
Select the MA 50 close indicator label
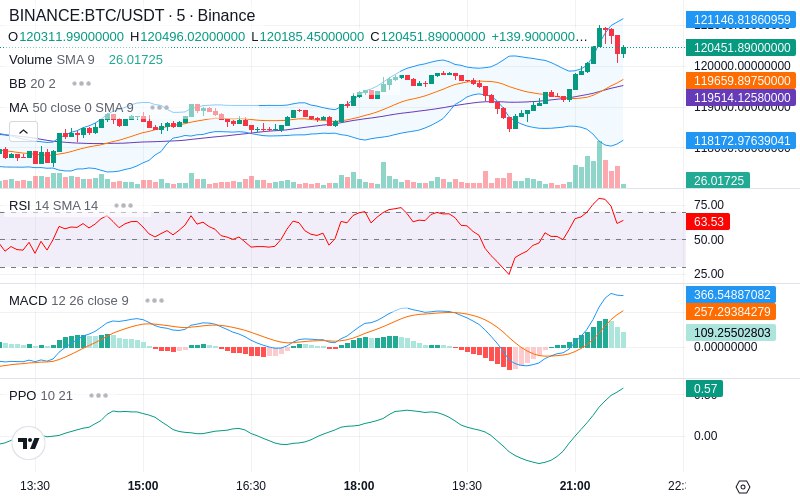[71, 108]
